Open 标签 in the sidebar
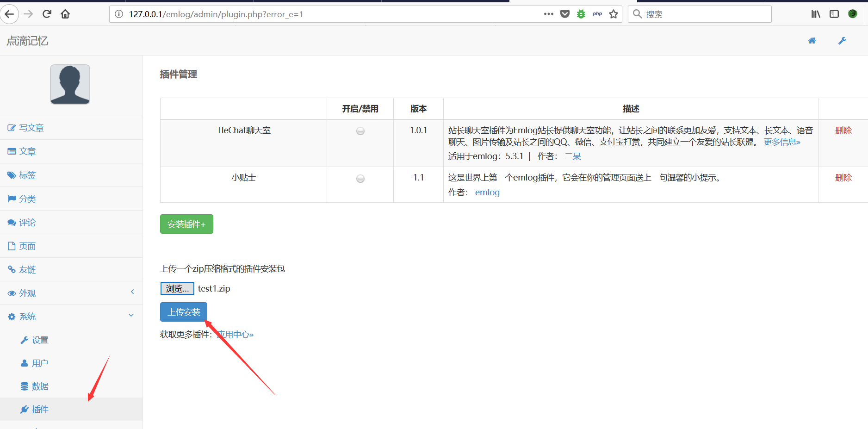The height and width of the screenshot is (429, 868). (x=71, y=175)
